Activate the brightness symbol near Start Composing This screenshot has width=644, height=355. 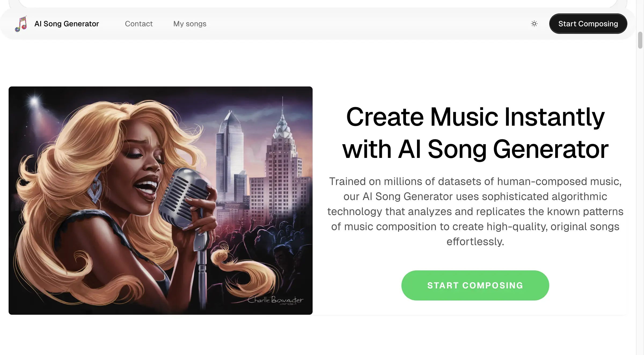tap(534, 24)
